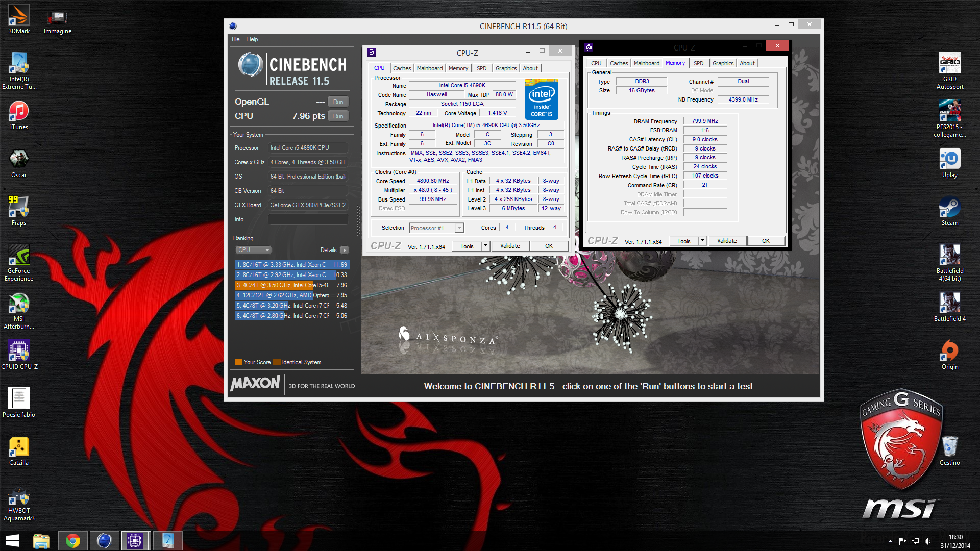Click OK in right CPU-Z window
The image size is (980, 551).
(x=766, y=241)
